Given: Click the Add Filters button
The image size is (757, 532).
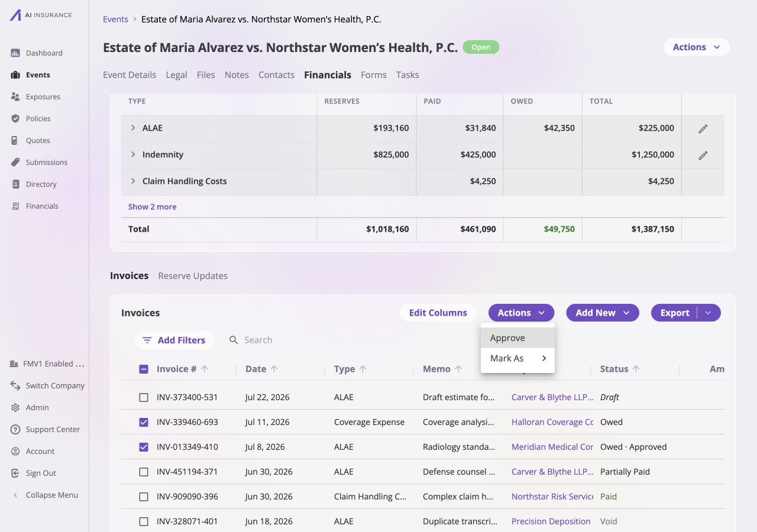Looking at the screenshot, I should 174,340.
